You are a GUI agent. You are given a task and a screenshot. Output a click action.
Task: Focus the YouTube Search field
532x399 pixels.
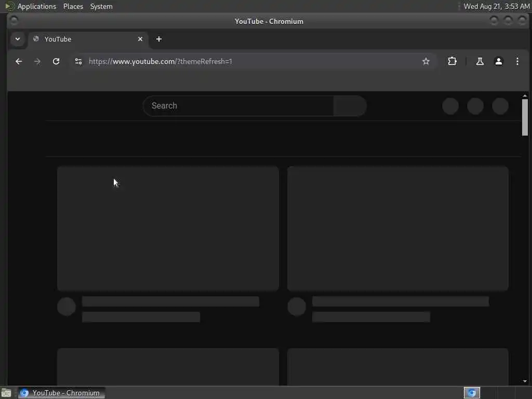click(x=238, y=106)
